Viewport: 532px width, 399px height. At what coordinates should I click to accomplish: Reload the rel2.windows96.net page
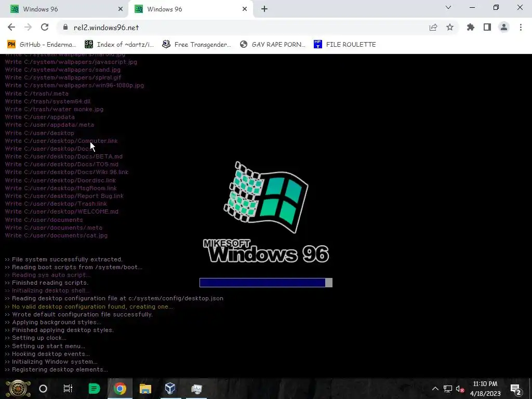pyautogui.click(x=45, y=28)
